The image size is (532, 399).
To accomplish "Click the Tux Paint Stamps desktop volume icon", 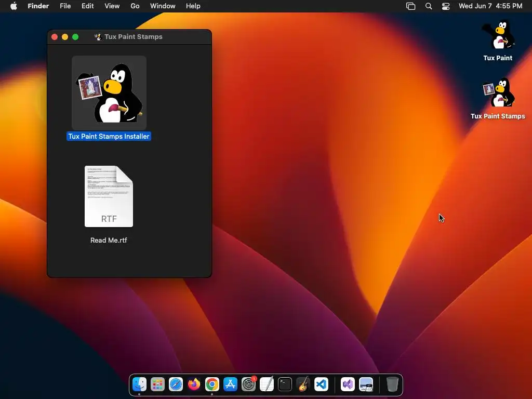I will [498, 92].
